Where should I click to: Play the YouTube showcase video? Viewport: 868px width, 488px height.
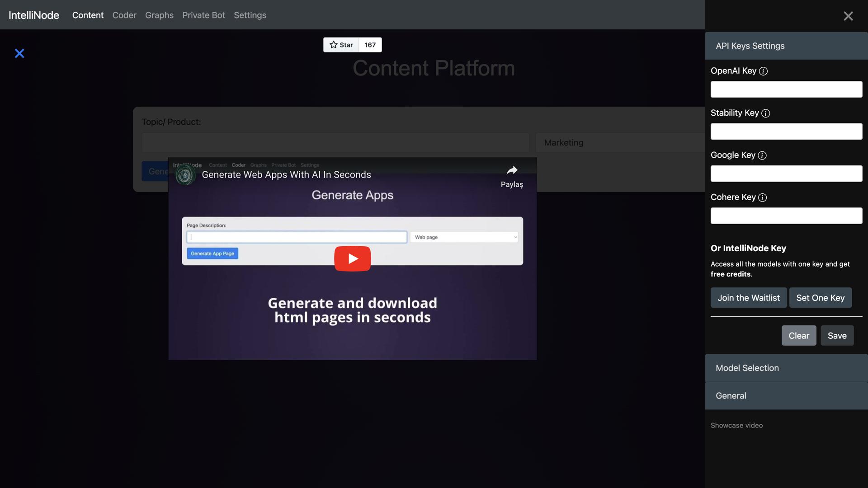[352, 258]
